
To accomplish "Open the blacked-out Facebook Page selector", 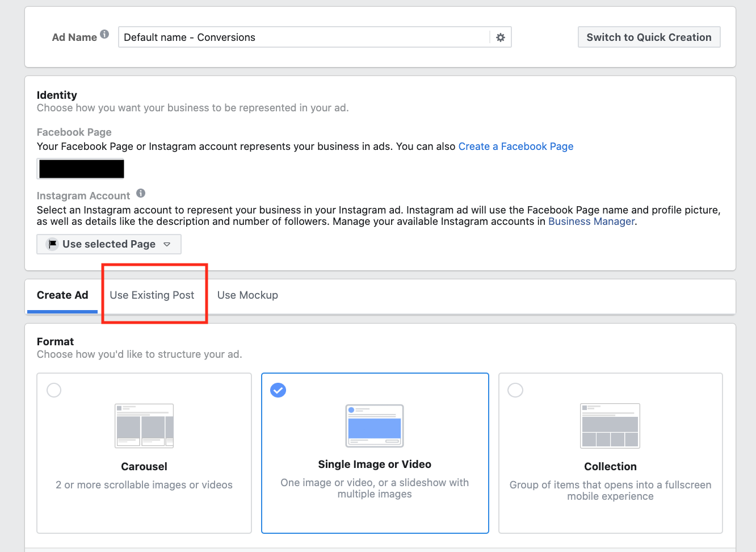I will 81,169.
